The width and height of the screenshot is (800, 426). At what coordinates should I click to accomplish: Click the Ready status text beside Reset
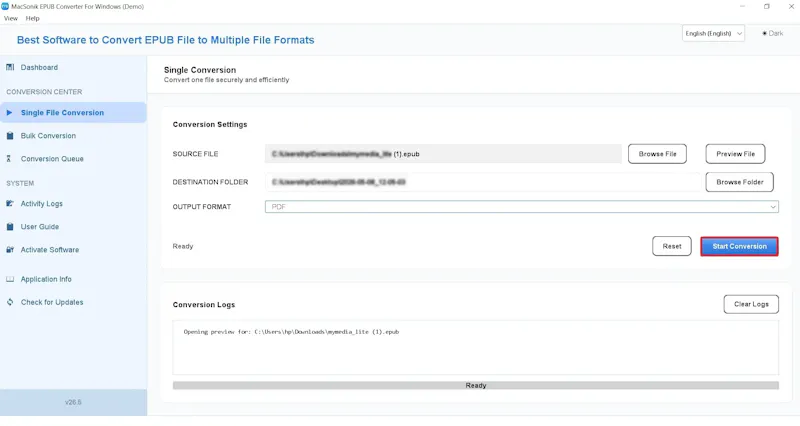[183, 246]
